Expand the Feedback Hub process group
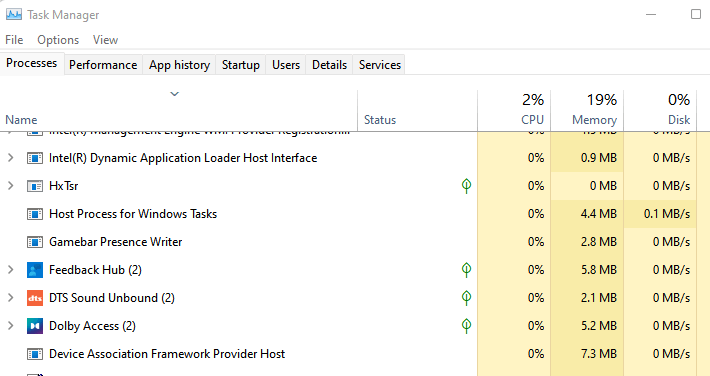The image size is (710, 376). 10,270
